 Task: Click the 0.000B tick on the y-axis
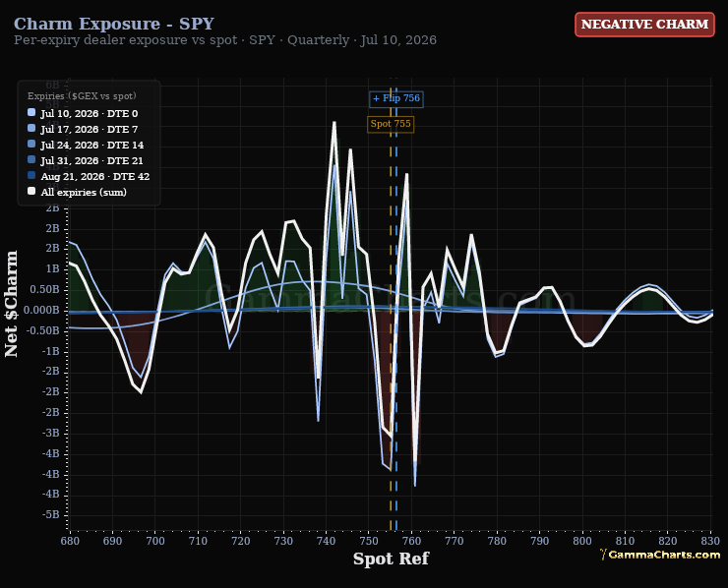click(41, 310)
